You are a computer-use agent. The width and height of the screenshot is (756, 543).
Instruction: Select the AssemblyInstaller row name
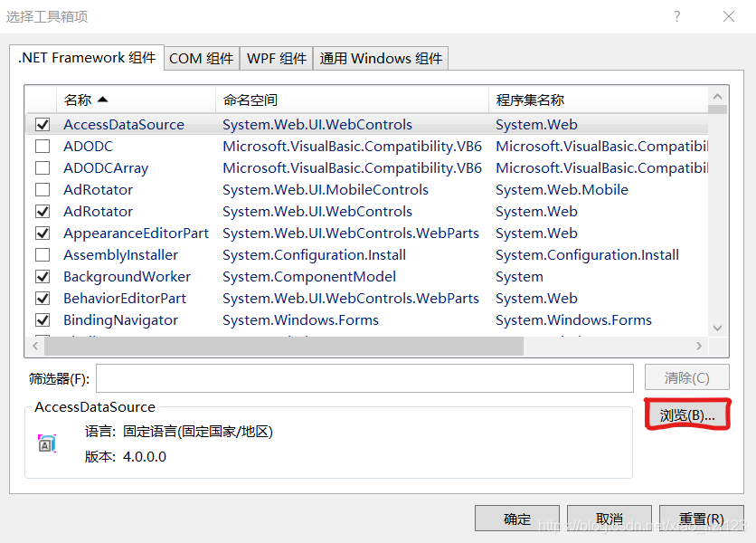coord(120,255)
